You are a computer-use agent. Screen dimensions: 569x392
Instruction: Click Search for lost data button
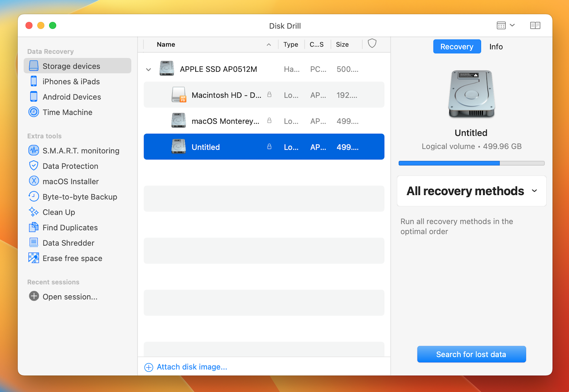[472, 354]
